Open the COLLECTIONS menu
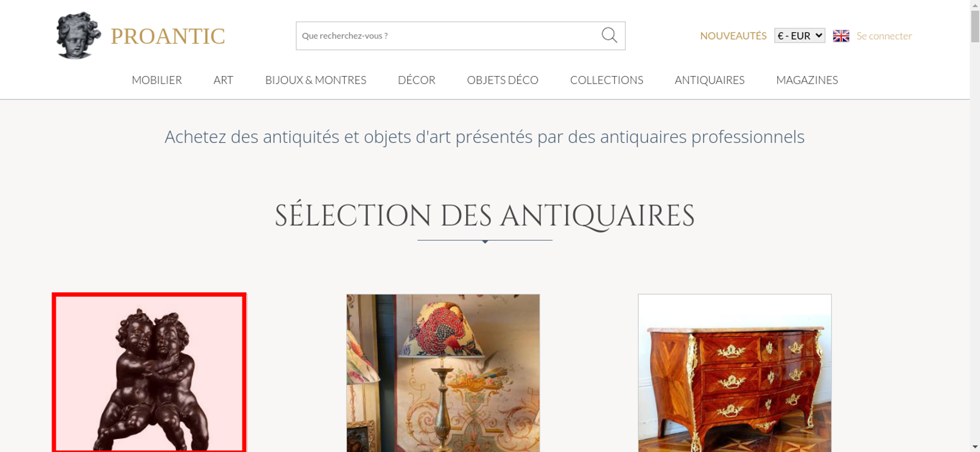Viewport: 980px width, 452px height. [x=607, y=80]
